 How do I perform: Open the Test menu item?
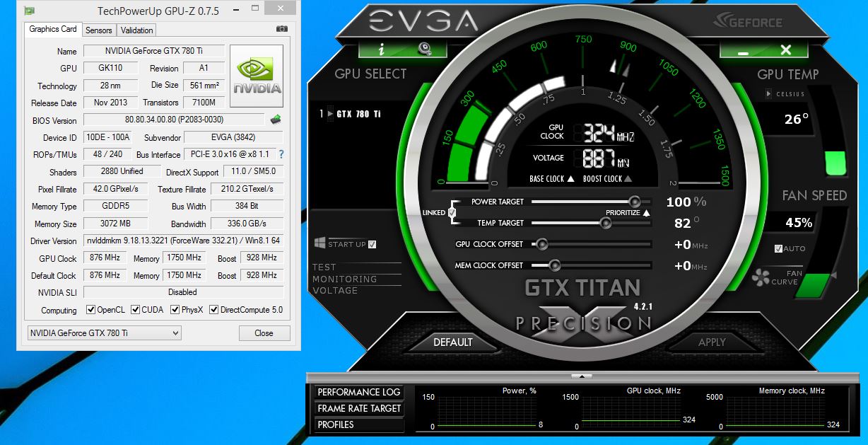[x=324, y=267]
